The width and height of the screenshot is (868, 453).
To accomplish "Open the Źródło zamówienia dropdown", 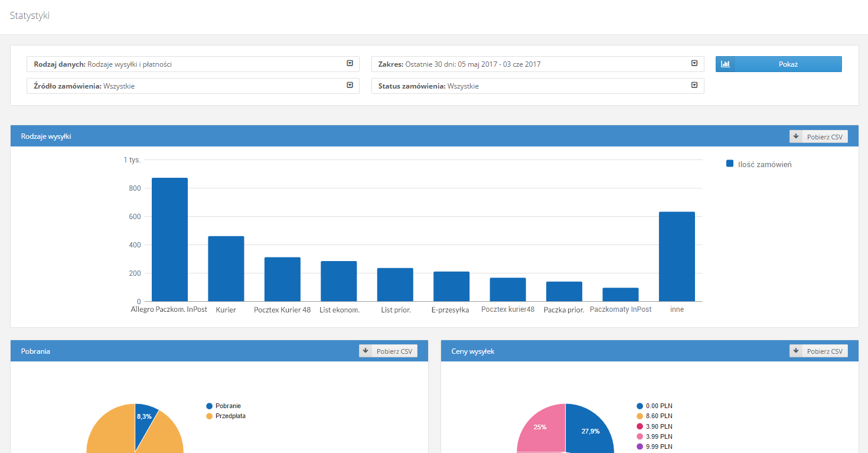I will tap(193, 86).
